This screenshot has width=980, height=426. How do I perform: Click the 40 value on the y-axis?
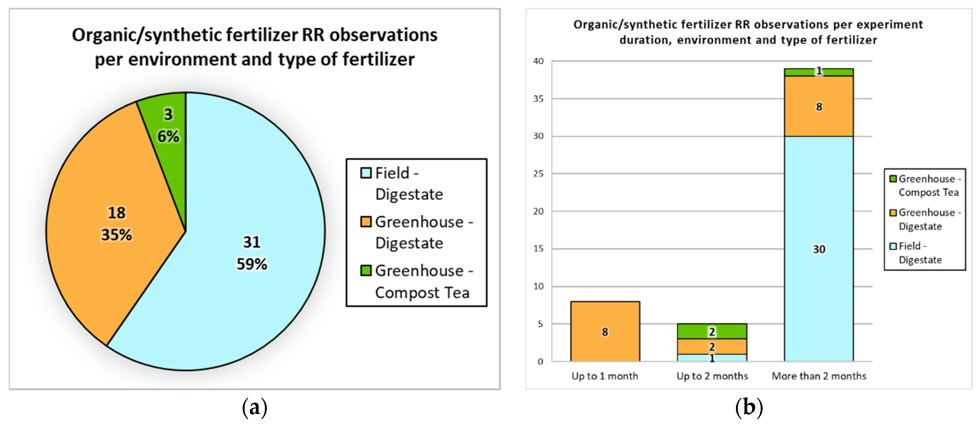point(538,61)
